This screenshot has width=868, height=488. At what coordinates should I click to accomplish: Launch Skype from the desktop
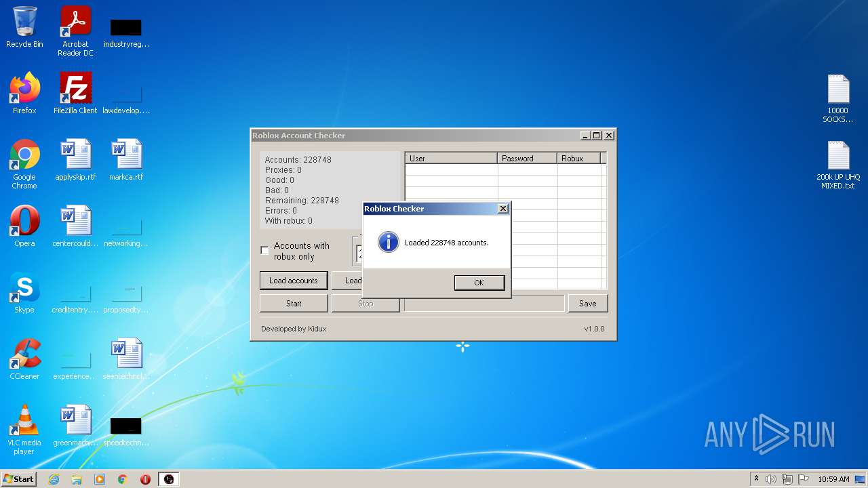[24, 293]
